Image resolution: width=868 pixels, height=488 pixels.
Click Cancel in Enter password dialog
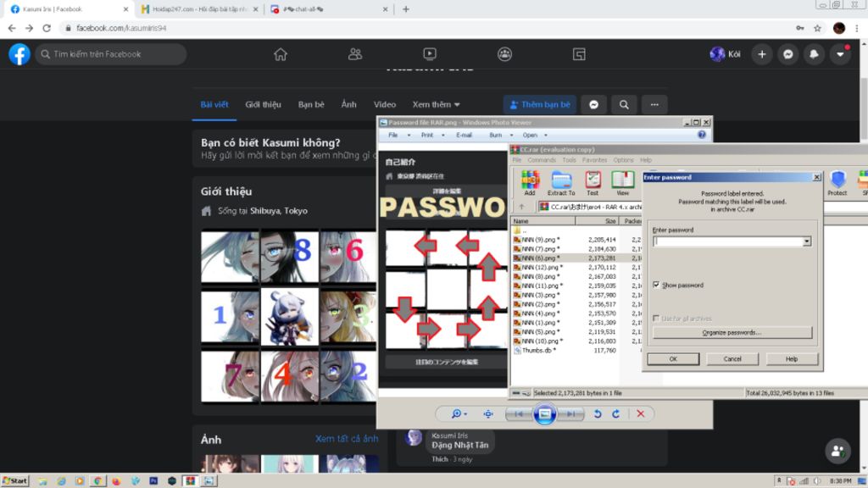click(x=732, y=359)
